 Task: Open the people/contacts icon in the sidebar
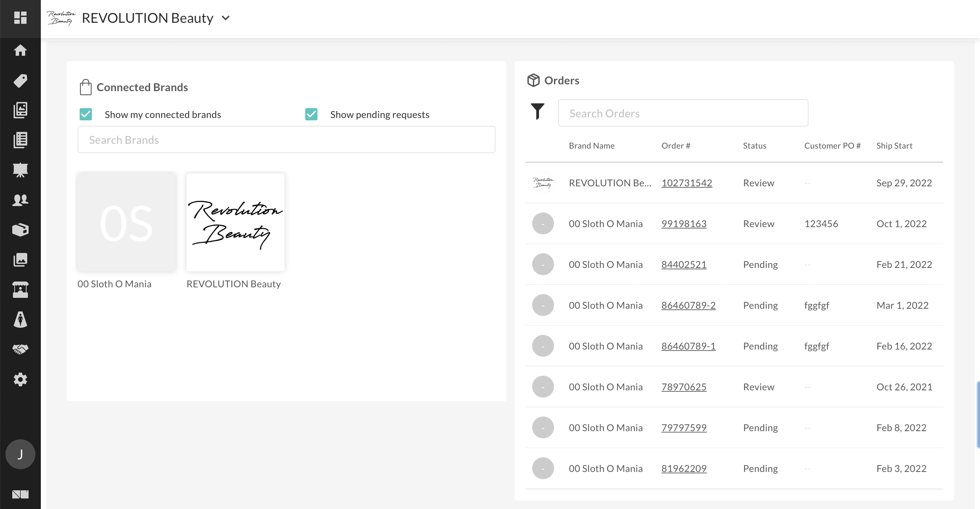click(x=20, y=200)
